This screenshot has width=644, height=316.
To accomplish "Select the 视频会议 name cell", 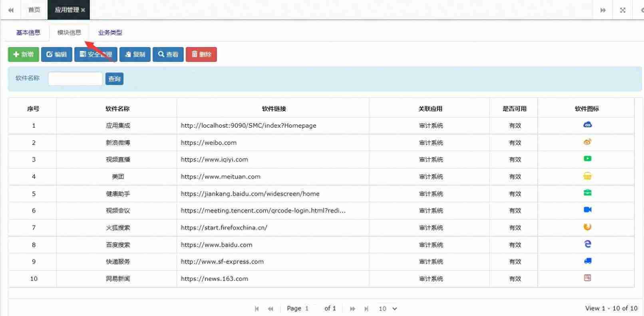I will (117, 211).
